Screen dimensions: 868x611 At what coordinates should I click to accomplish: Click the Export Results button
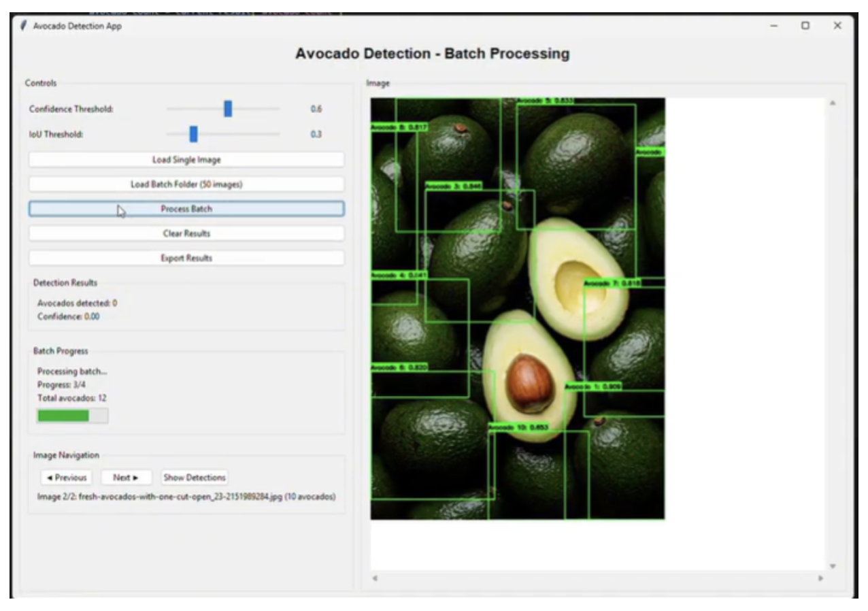coord(186,259)
